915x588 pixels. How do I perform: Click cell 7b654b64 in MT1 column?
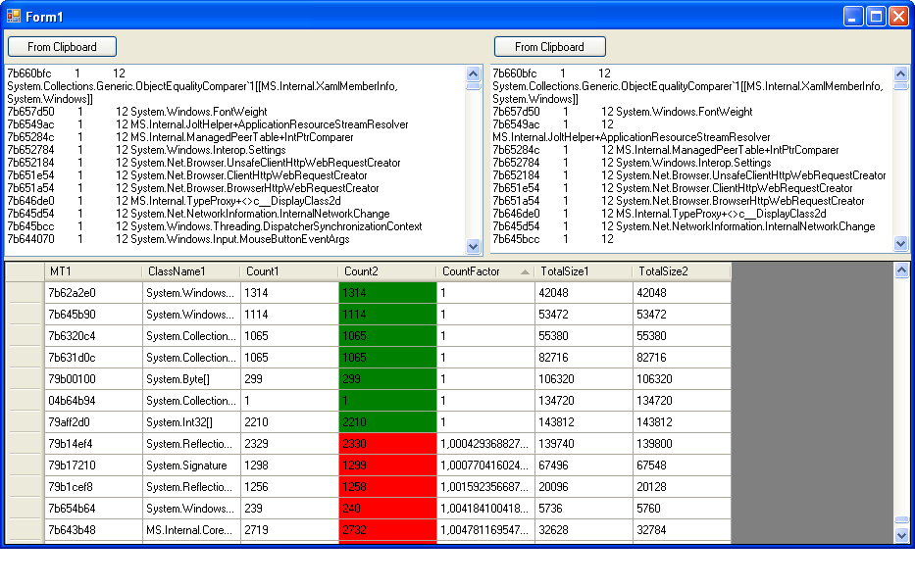[x=93, y=509]
